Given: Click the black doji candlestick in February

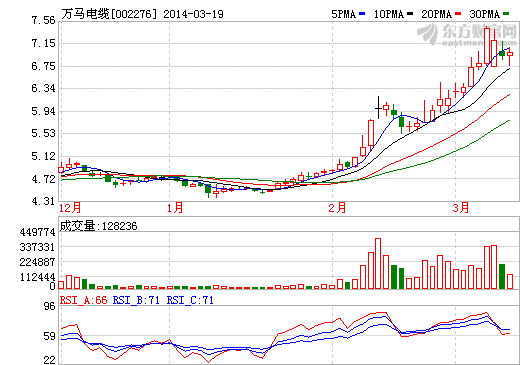Looking at the screenshot, I should [x=378, y=108].
